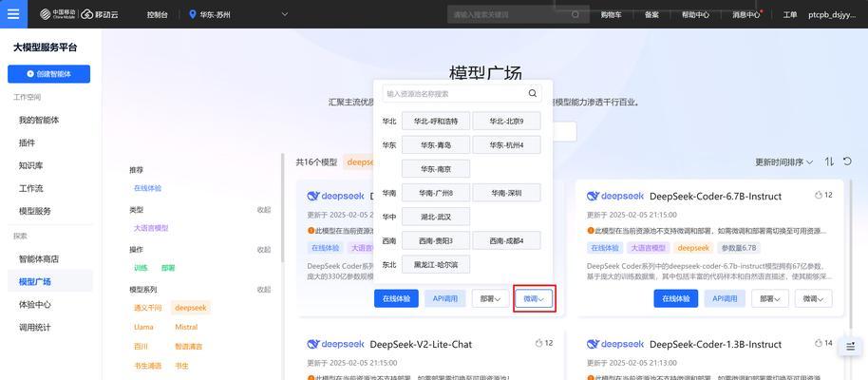Click deepseek logo on DeepSeek-Coder-1.3B-Instruct card
Viewport: 868px width, 380px height.
tap(615, 344)
